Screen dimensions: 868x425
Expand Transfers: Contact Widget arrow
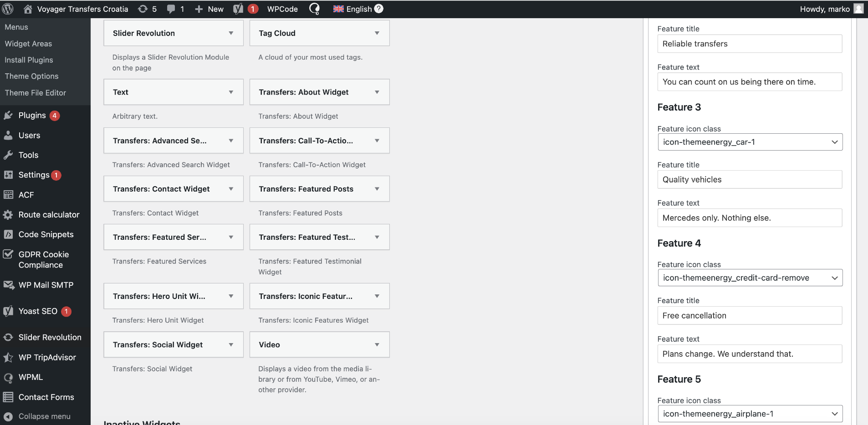coord(231,189)
